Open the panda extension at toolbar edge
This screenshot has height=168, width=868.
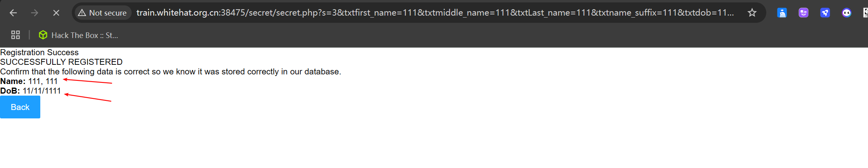865,13
